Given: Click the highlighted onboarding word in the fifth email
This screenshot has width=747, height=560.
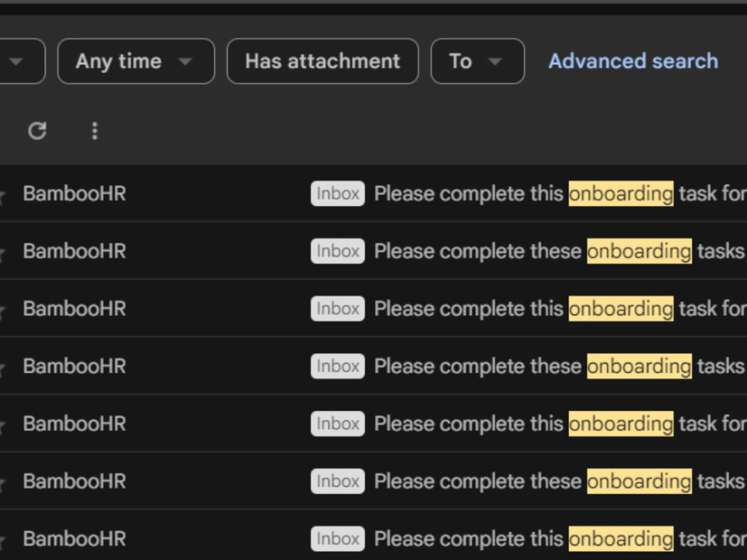Looking at the screenshot, I should tap(621, 424).
